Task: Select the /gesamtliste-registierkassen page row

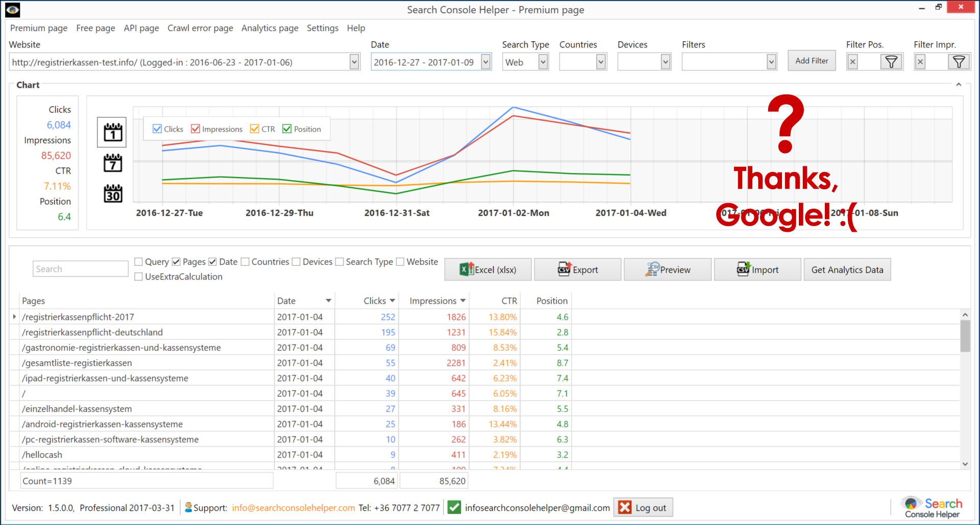Action: click(485, 363)
